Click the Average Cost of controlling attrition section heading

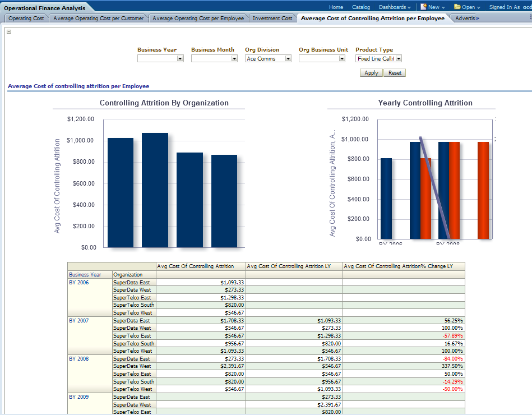(78, 86)
